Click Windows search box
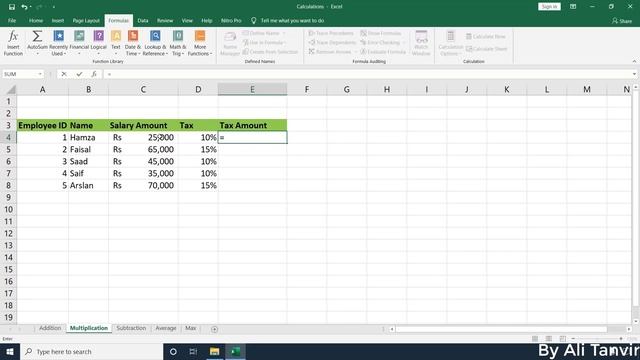This screenshot has width=640, height=360. [x=91, y=351]
